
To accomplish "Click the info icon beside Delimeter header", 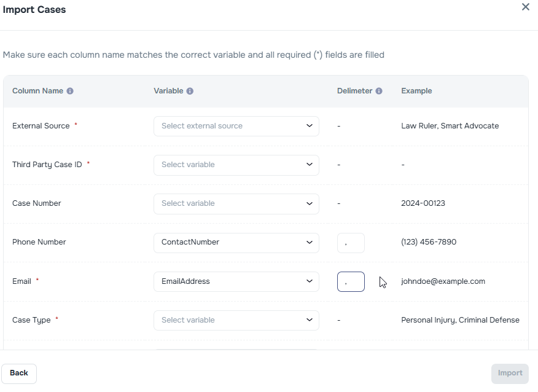I will point(380,90).
